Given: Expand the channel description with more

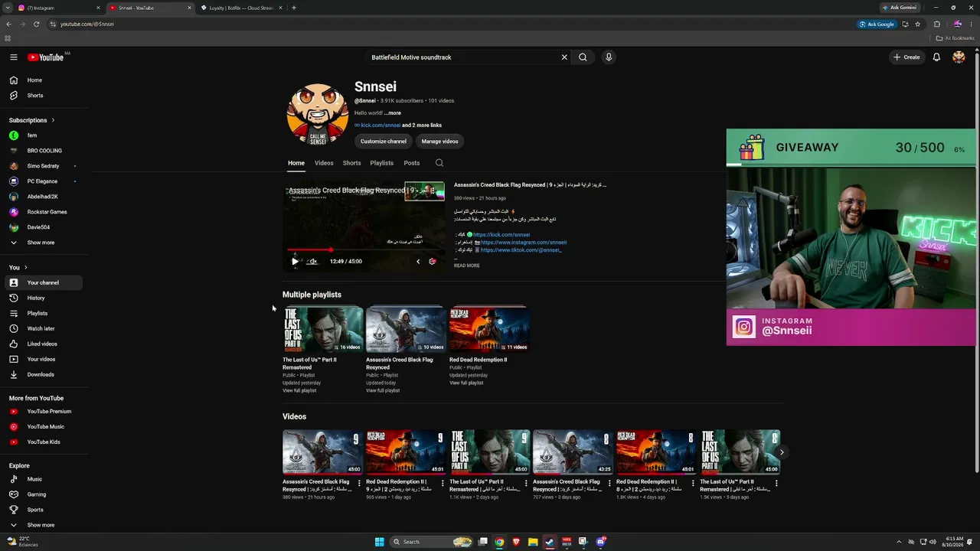Looking at the screenshot, I should tap(393, 113).
